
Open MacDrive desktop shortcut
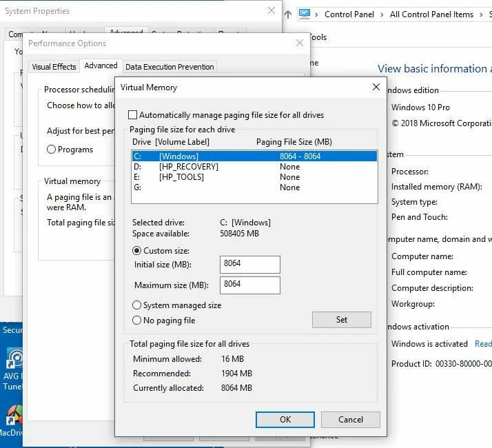[x=12, y=420]
